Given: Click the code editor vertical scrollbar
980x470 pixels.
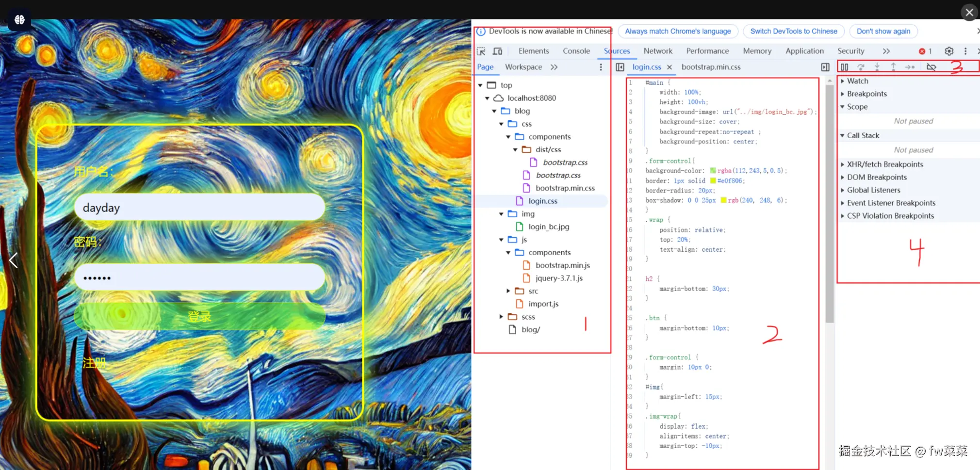Looking at the screenshot, I should 830,204.
